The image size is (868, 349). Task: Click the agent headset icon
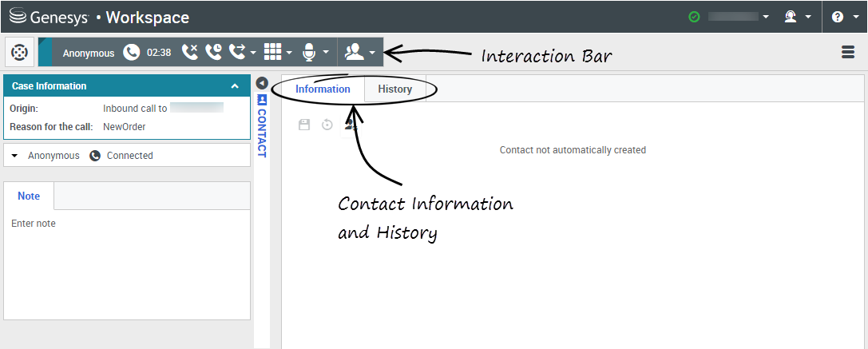click(791, 17)
